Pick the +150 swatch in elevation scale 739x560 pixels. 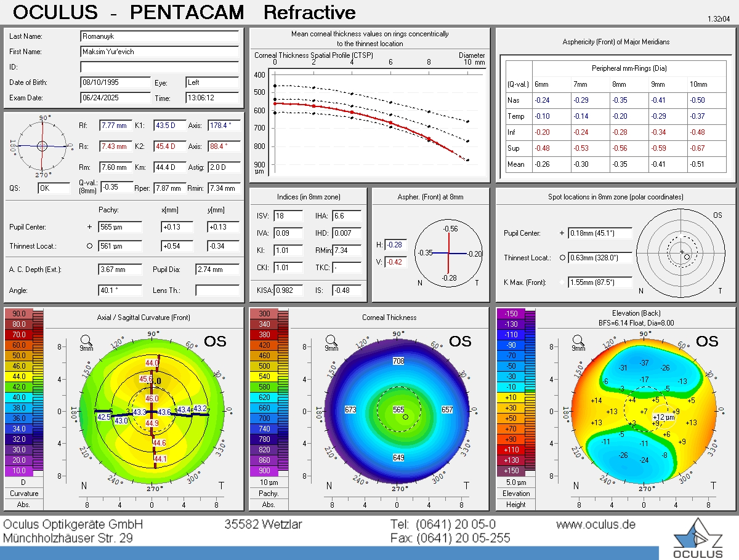[x=511, y=471]
